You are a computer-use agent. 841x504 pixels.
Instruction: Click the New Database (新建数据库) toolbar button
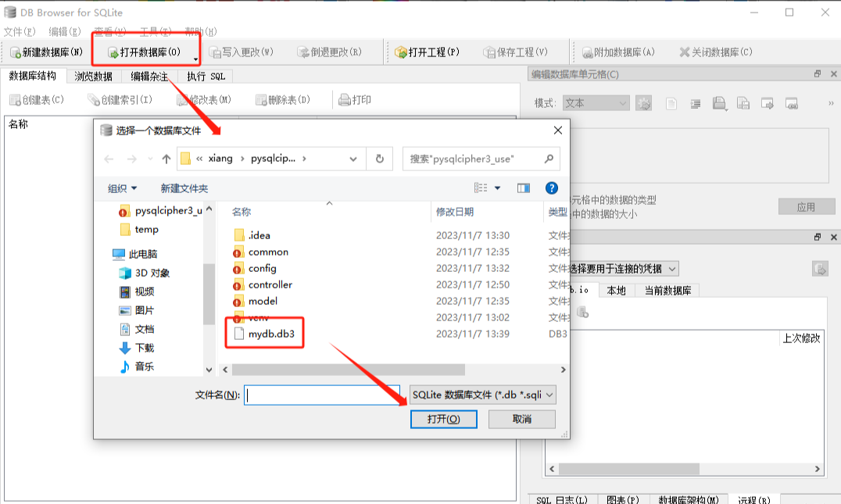pos(47,52)
